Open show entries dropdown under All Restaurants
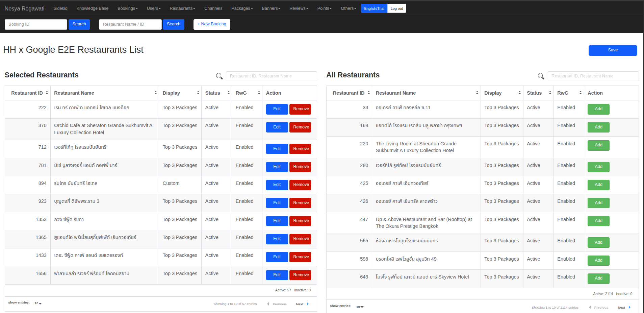 tap(360, 307)
